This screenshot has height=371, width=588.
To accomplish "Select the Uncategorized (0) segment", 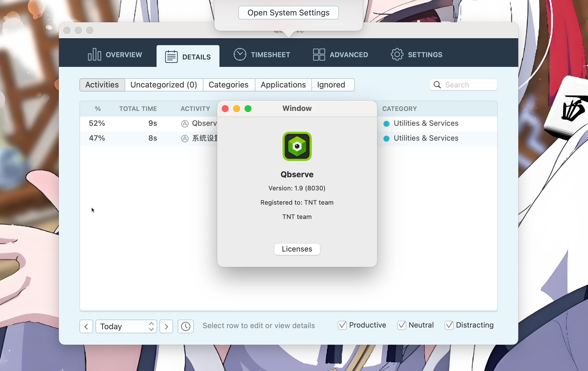I will click(x=164, y=85).
